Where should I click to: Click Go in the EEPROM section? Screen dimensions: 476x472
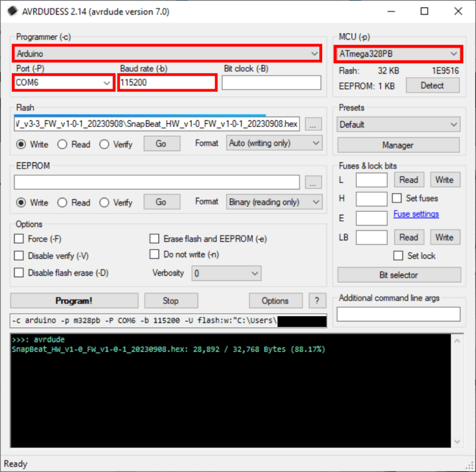click(x=162, y=202)
